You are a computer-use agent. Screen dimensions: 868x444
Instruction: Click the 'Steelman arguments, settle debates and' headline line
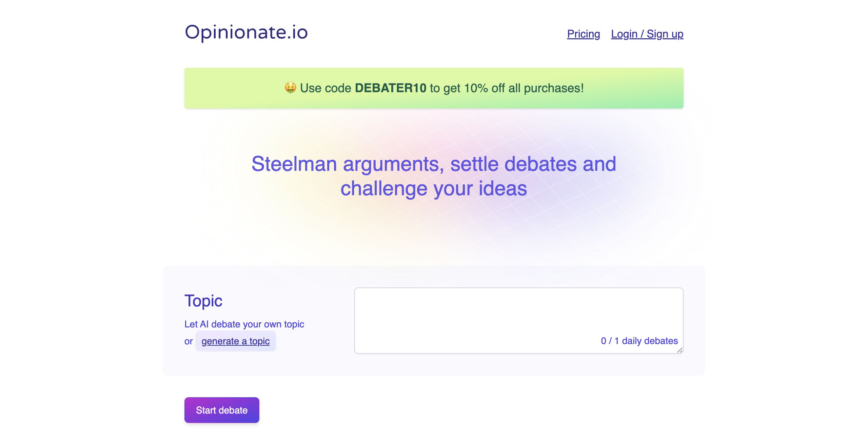point(434,164)
